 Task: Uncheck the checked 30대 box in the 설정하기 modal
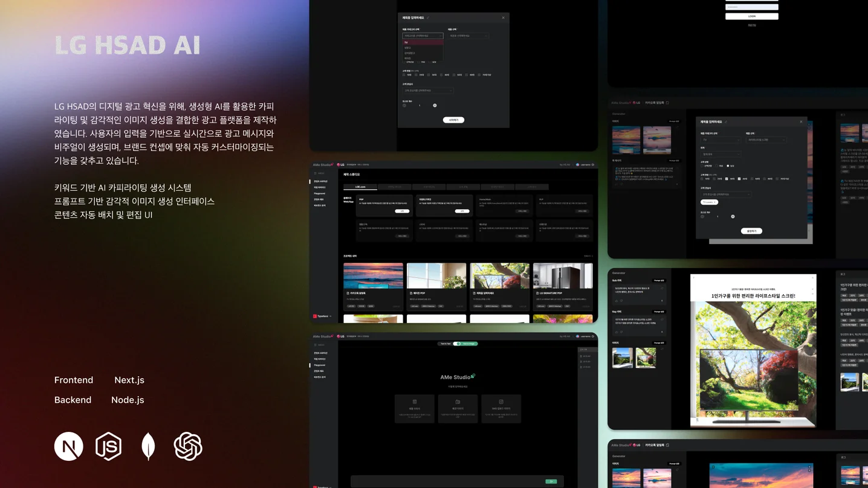tap(727, 179)
